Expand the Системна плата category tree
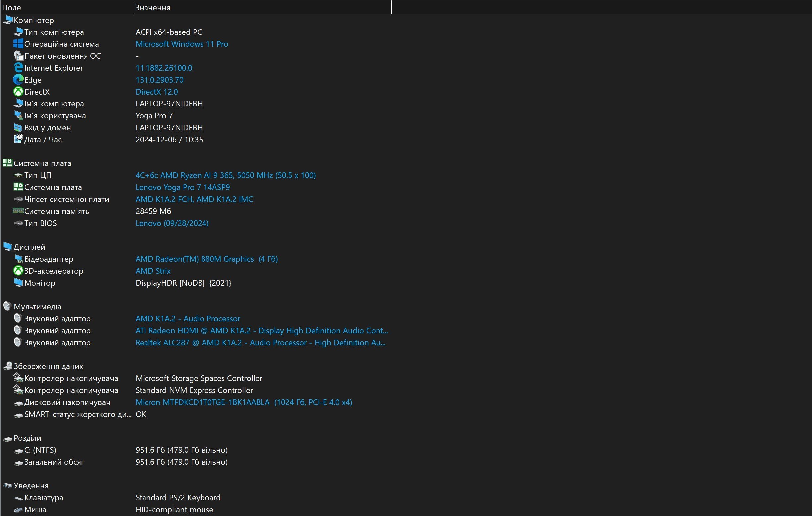 point(42,163)
